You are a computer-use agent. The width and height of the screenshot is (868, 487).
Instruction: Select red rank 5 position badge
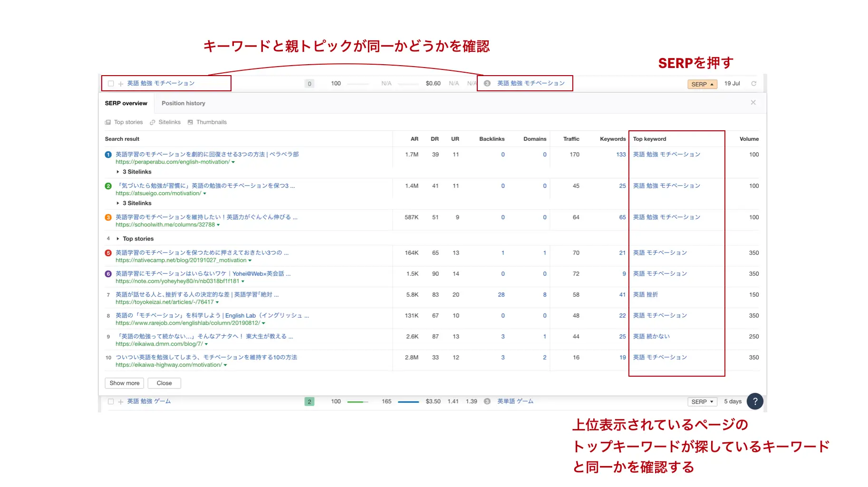point(108,253)
